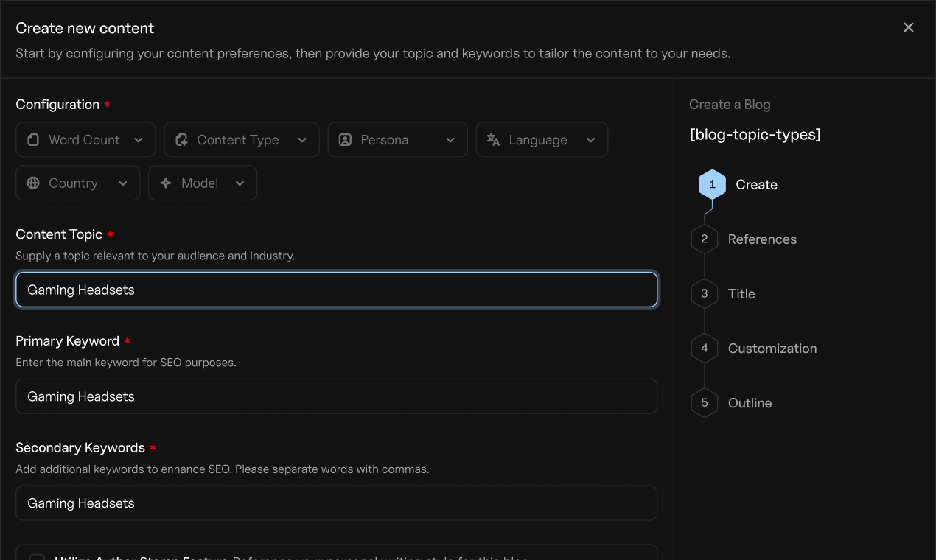Focus the Primary Keyword input field
Viewport: 936px width, 560px height.
click(x=336, y=396)
